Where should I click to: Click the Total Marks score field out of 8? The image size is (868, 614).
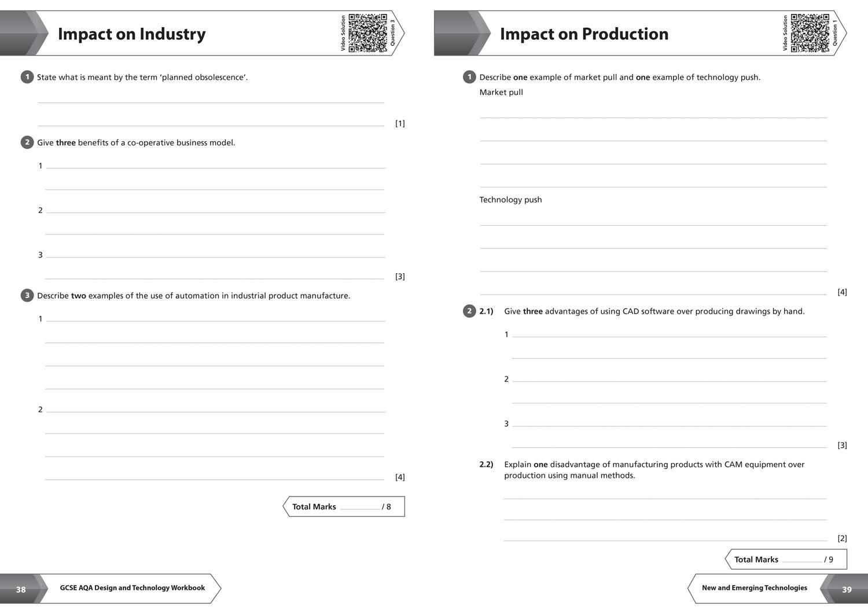[360, 508]
